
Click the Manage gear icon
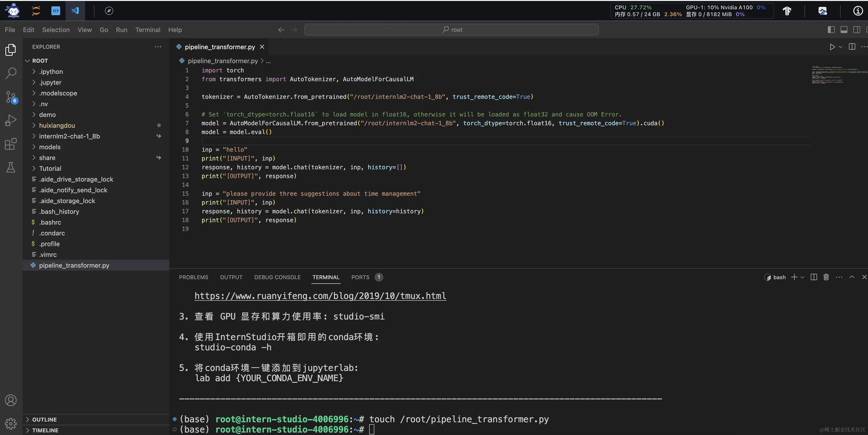(x=11, y=423)
